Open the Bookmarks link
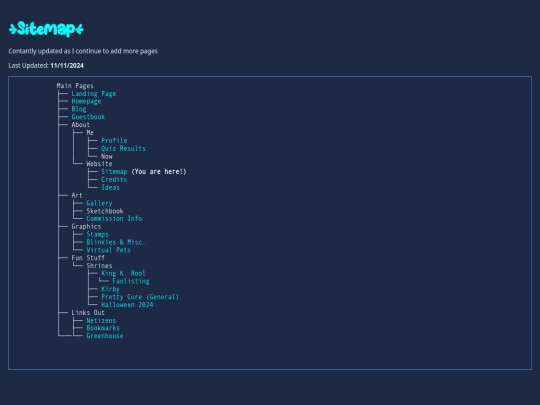This screenshot has width=540, height=405. (103, 328)
